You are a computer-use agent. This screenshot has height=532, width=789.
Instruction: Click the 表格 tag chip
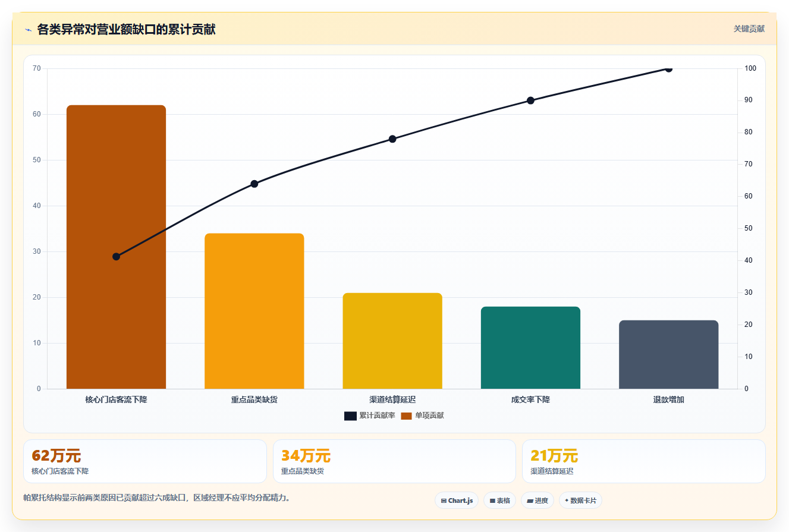pos(499,500)
